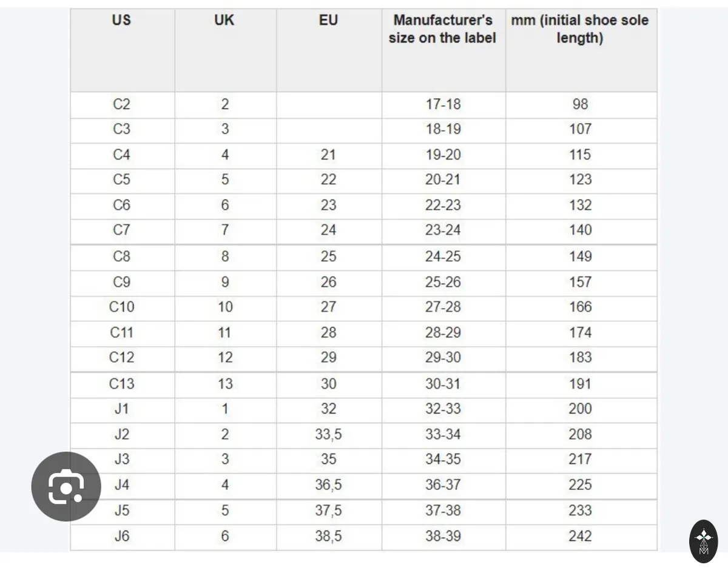Select the manufacturer size 27-28 cell
Image resolution: width=728 pixels, height=573 pixels.
443,307
